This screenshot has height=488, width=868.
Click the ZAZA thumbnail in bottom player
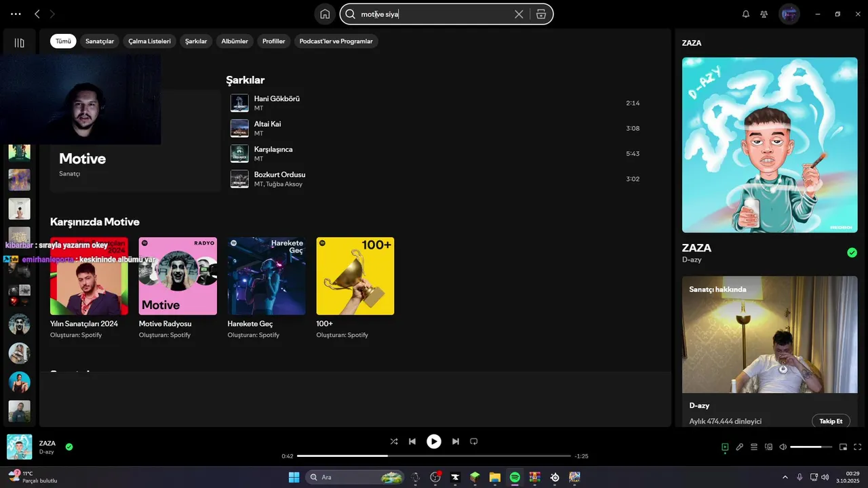coord(19,447)
